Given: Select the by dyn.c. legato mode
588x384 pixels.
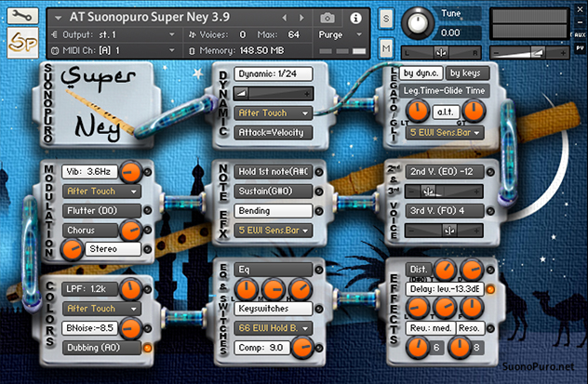Looking at the screenshot, I should tap(421, 73).
